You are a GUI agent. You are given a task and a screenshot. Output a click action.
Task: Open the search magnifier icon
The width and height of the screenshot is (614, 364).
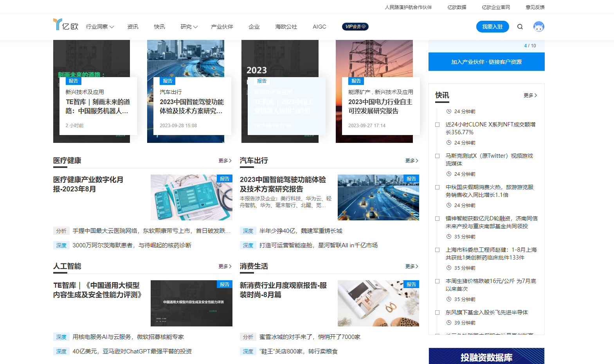(x=520, y=27)
